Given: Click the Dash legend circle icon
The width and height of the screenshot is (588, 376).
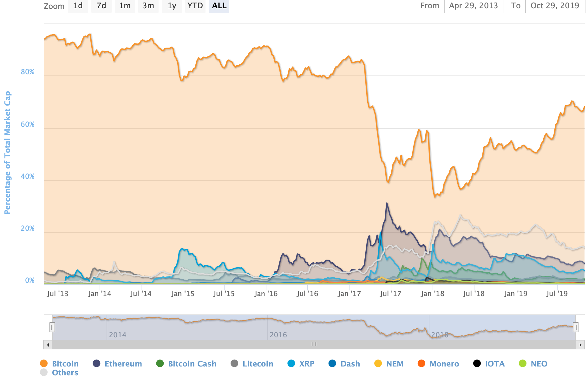Looking at the screenshot, I should point(332,363).
